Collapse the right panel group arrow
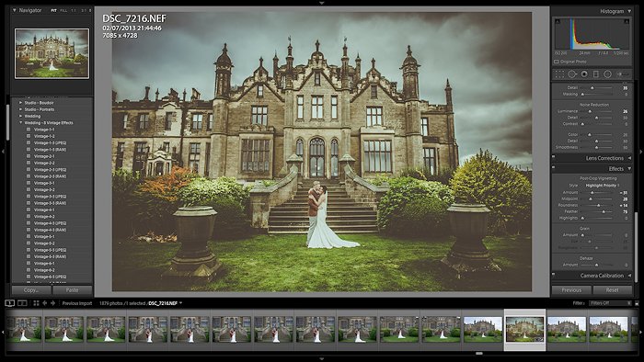This screenshot has height=362, width=644. [641, 152]
